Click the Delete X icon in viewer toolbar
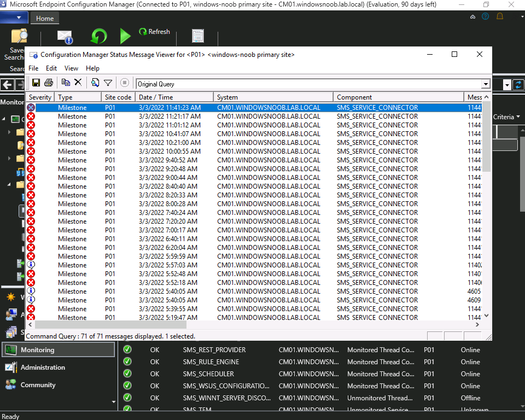 pyautogui.click(x=78, y=83)
